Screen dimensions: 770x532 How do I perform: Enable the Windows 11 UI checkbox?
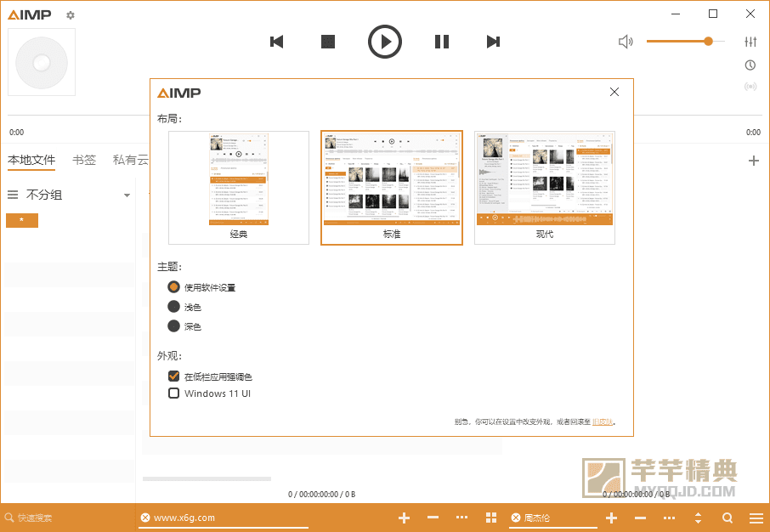(209, 393)
